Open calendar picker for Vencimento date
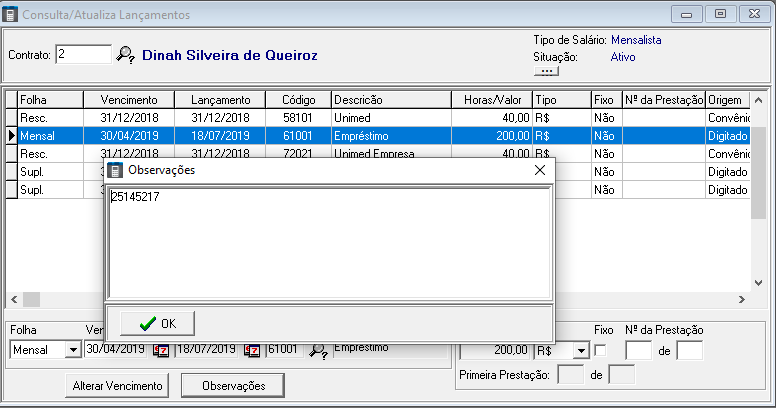Image resolution: width=776 pixels, height=408 pixels. coord(161,350)
